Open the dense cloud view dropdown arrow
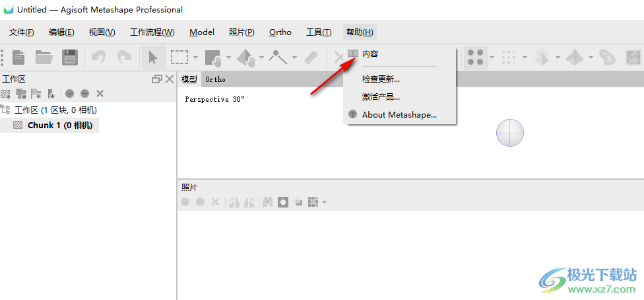 click(x=525, y=57)
